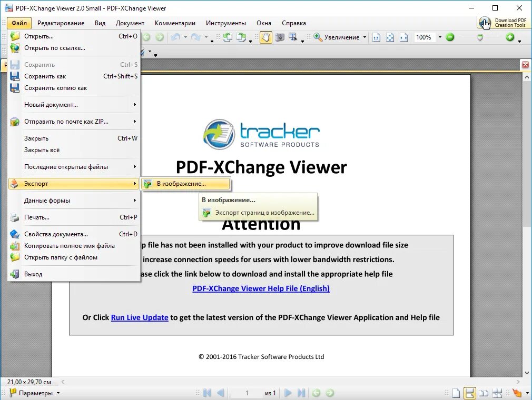Click Выход to exit application

click(x=74, y=274)
